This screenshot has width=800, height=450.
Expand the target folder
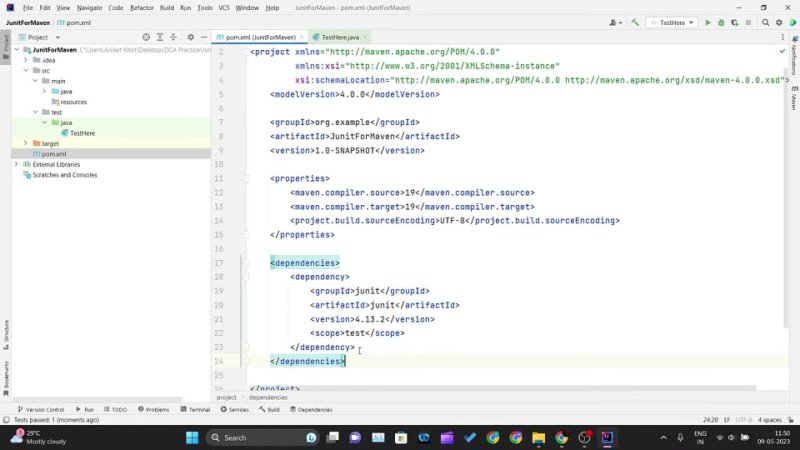pos(26,143)
